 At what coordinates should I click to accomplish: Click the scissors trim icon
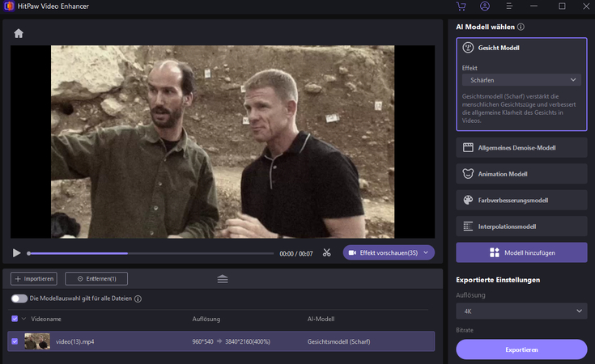327,253
